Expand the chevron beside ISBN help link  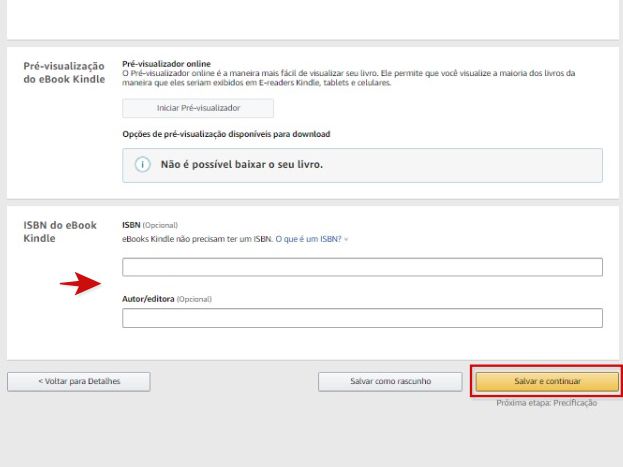346,239
